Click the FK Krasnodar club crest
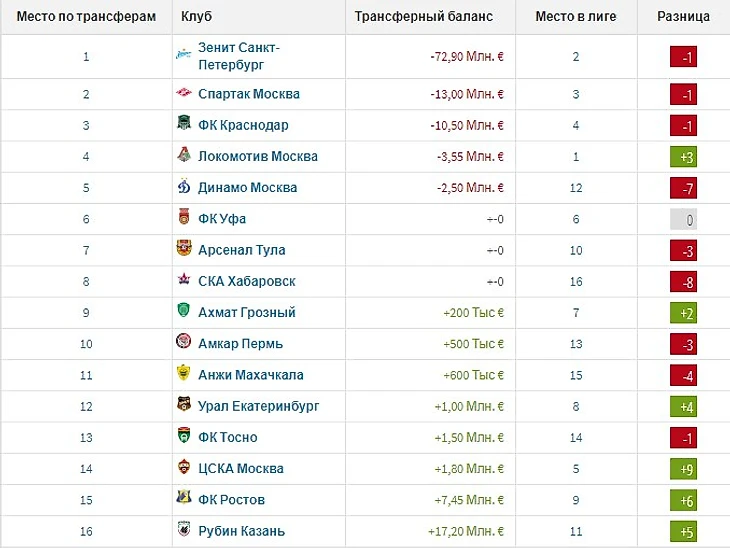730x548 pixels. [184, 125]
